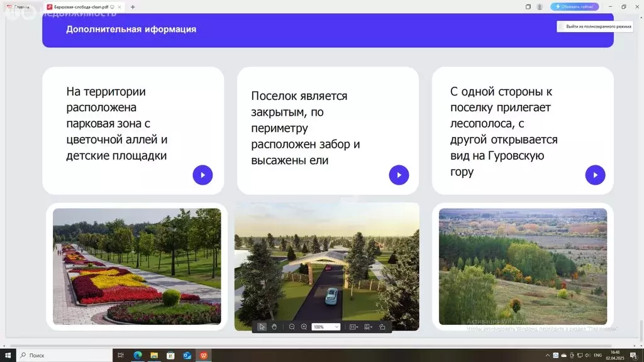Viewport: 644px width, 362px height.
Task: Select the cursor selection tool in PDF toolbar
Action: point(262,326)
